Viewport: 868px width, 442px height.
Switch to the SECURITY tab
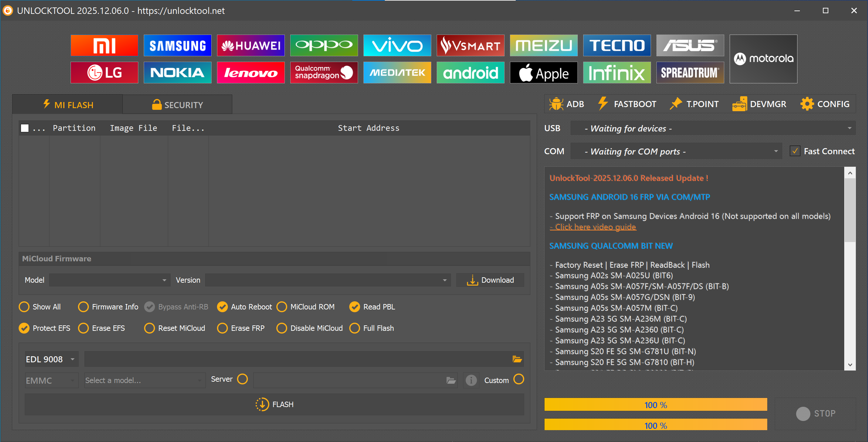pyautogui.click(x=177, y=105)
